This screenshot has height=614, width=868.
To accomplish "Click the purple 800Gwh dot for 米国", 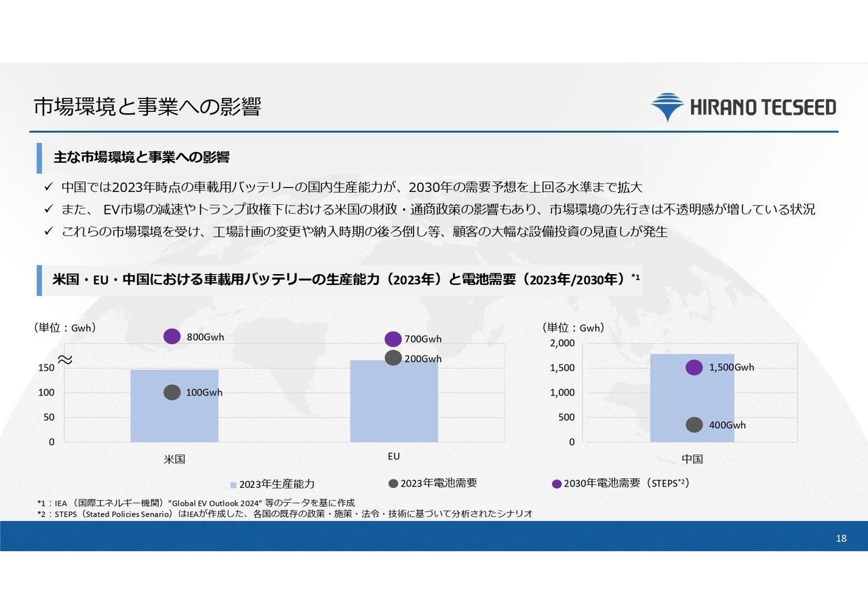I will coord(172,336).
